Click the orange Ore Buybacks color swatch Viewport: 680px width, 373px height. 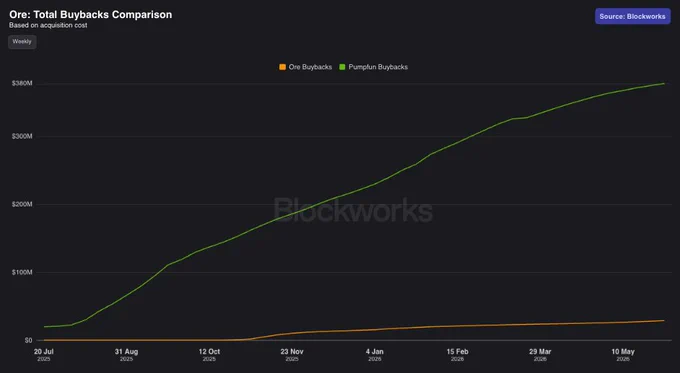pos(282,67)
